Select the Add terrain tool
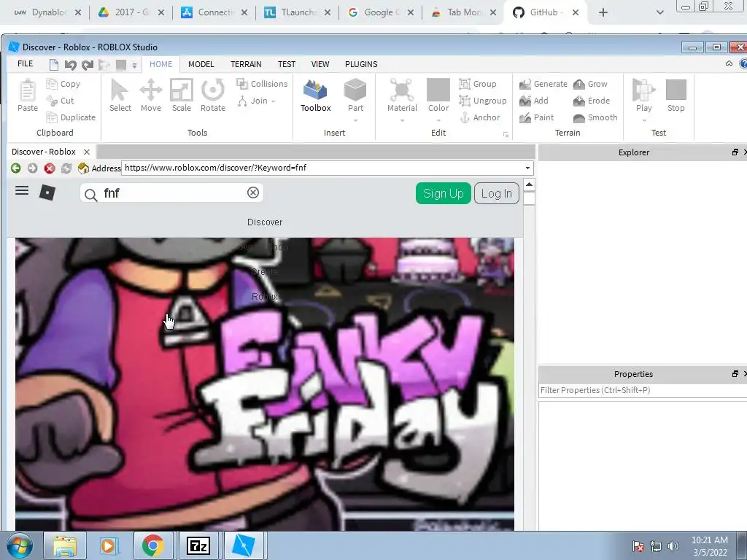This screenshot has height=560, width=747. 534,101
